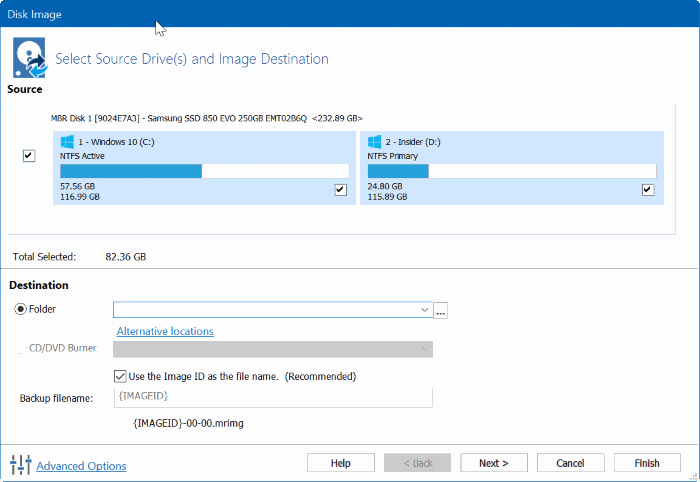Uncheck the Windows 10 (C:) partition checkbox
The image size is (700, 482).
point(341,190)
